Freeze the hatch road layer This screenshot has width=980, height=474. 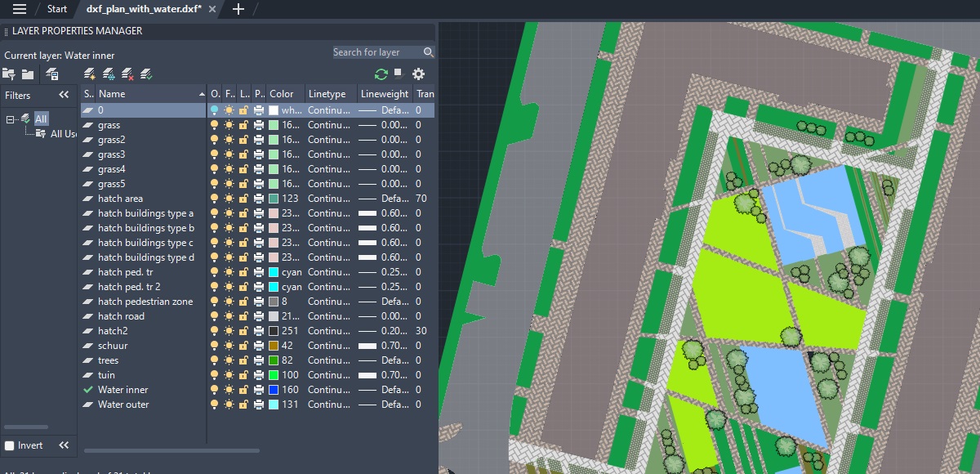[229, 316]
